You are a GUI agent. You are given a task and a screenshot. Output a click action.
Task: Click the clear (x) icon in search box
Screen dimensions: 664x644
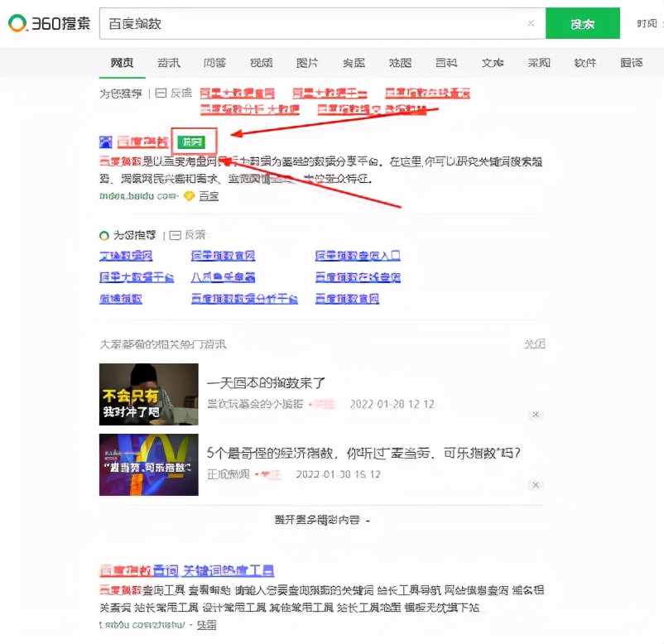(x=531, y=23)
